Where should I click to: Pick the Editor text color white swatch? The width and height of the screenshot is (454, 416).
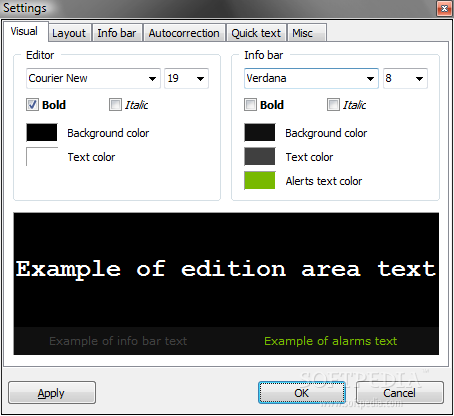pos(42,157)
